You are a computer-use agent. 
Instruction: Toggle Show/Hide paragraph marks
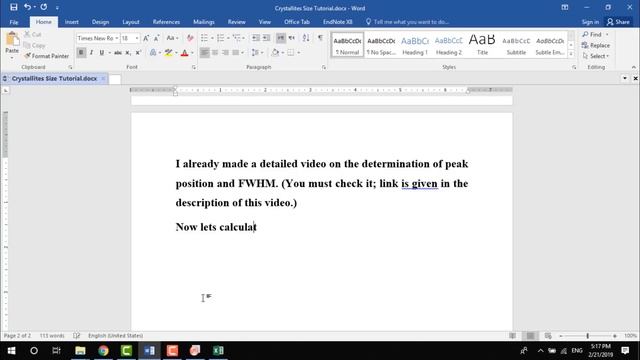click(320, 38)
